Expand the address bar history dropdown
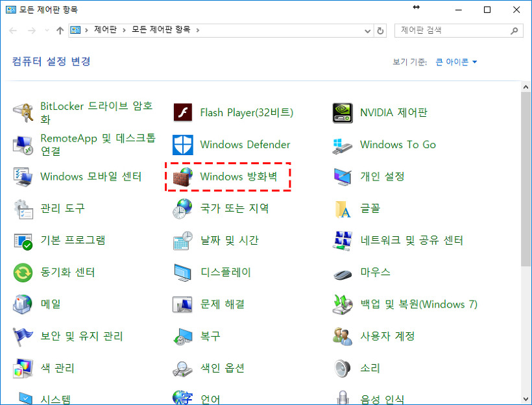This screenshot has width=532, height=405. click(x=367, y=31)
